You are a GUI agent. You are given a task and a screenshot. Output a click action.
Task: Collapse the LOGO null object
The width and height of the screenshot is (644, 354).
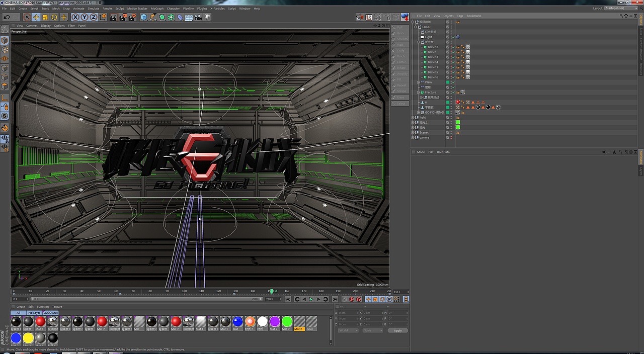[416, 27]
